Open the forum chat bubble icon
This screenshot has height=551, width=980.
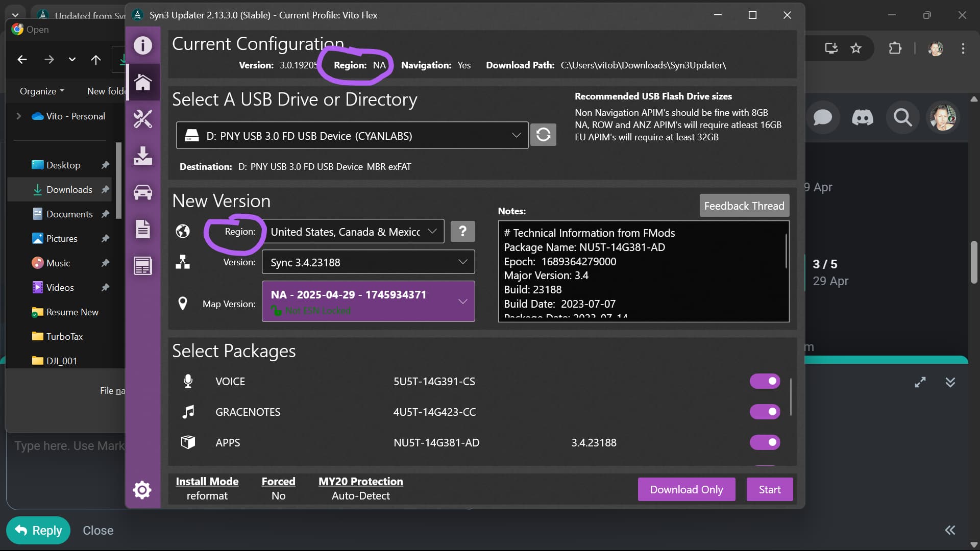point(823,117)
